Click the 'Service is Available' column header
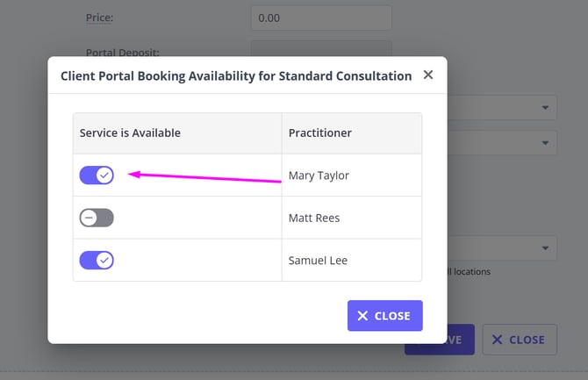This screenshot has height=380, width=588. click(x=130, y=133)
